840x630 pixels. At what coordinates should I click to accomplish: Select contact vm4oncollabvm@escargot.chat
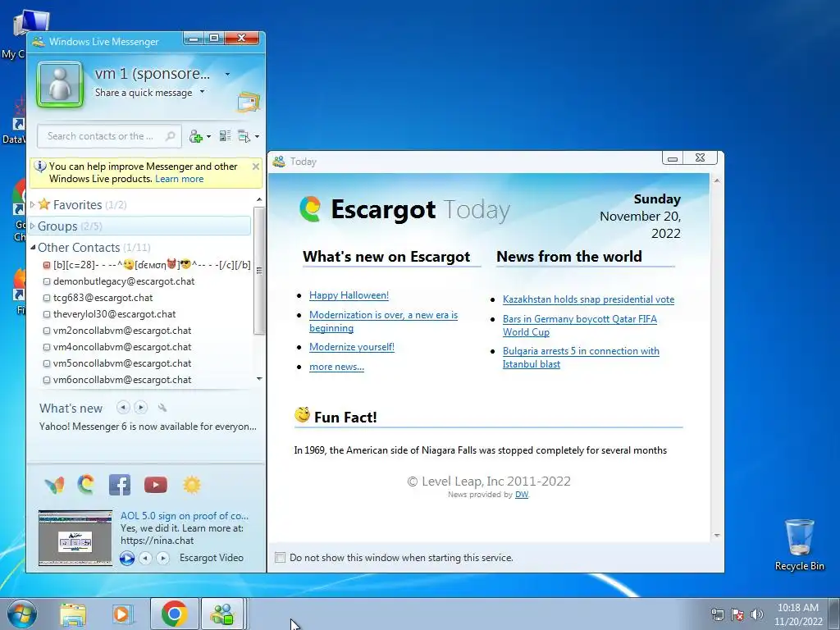pos(122,347)
